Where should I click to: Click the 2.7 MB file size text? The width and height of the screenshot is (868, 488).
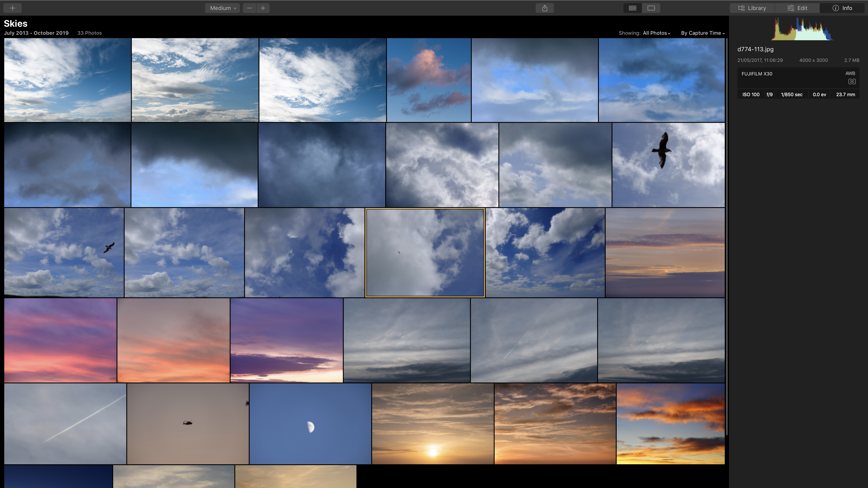point(851,60)
